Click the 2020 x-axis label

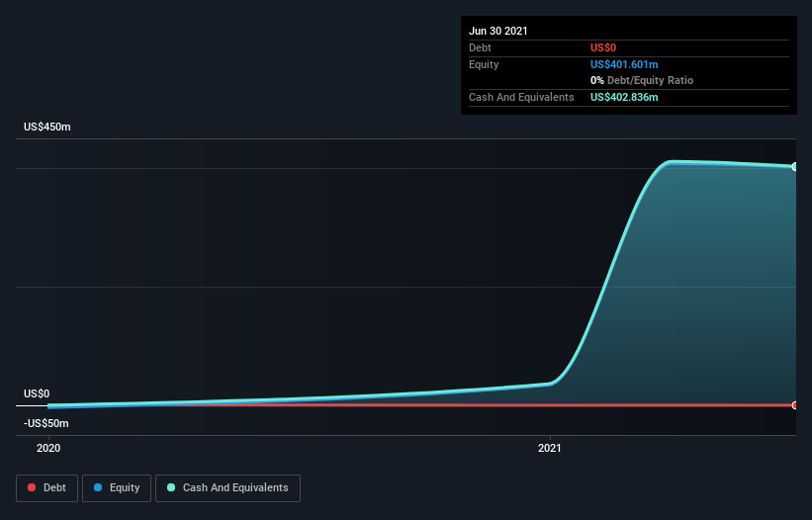tap(48, 448)
